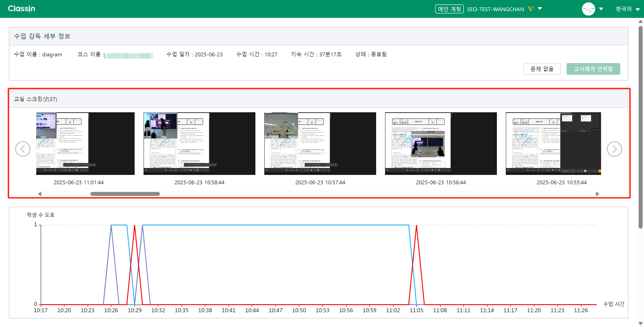Open the 10:56:44 classroom screenshot

click(x=441, y=144)
